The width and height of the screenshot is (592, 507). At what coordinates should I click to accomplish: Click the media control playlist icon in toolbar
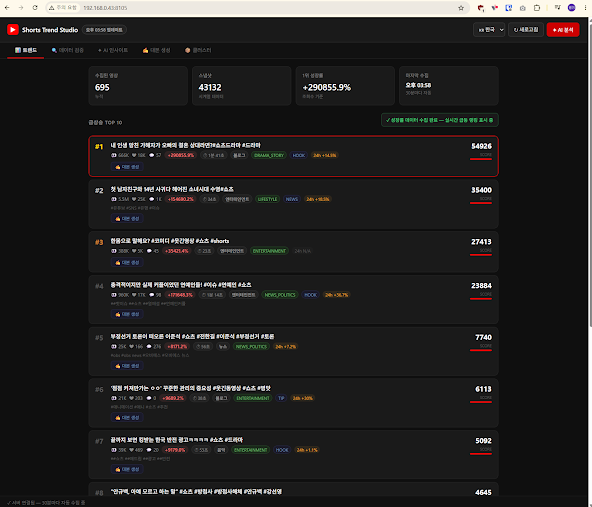point(557,8)
